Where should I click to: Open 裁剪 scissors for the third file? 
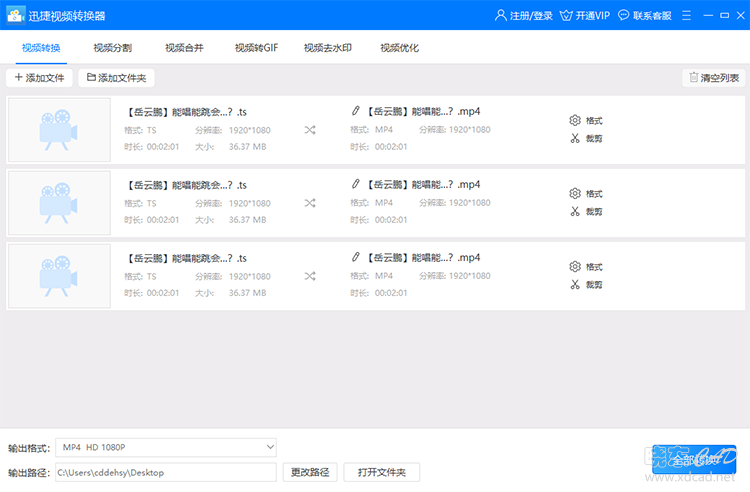pos(586,285)
